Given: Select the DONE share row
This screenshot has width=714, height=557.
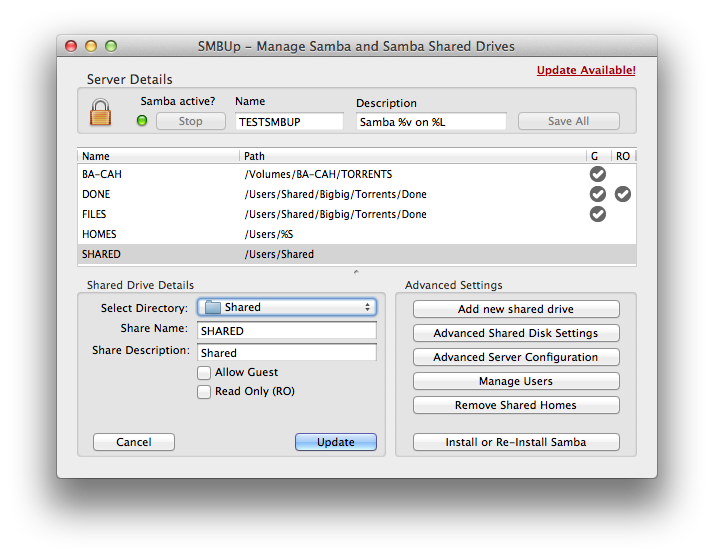Looking at the screenshot, I should 357,194.
